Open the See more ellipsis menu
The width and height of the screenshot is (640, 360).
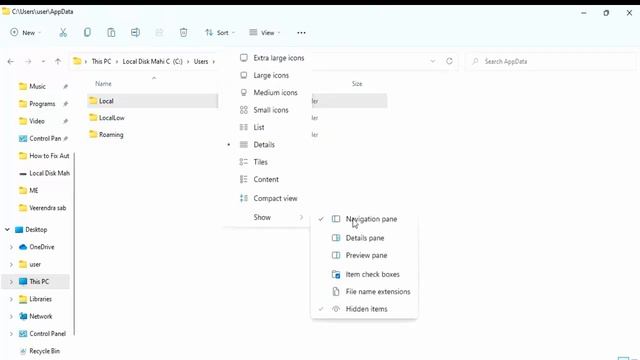pyautogui.click(x=301, y=33)
